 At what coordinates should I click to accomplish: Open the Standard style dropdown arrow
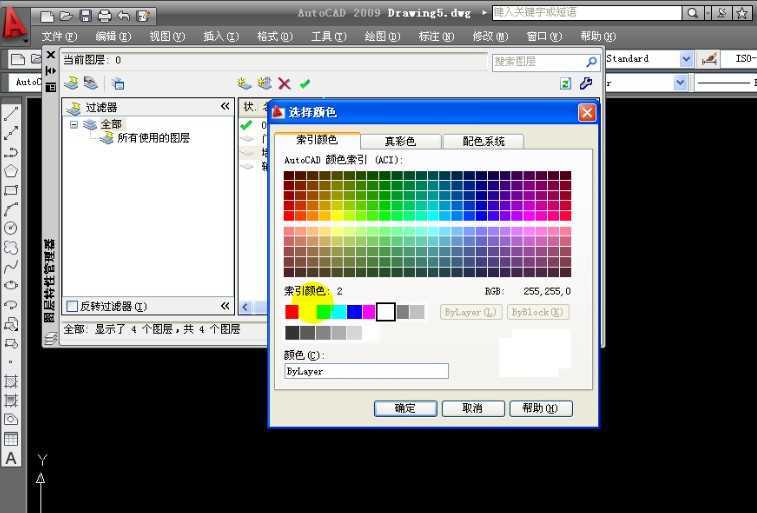tap(686, 59)
